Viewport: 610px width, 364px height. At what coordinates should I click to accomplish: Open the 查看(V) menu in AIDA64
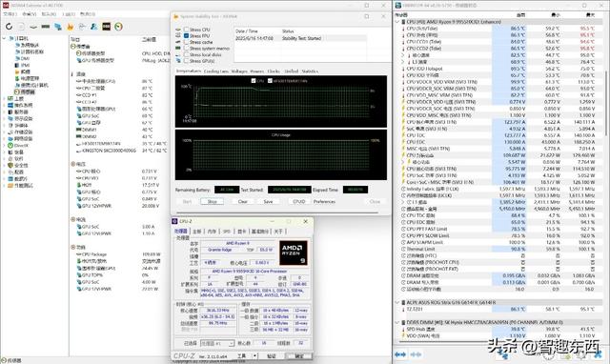[30, 14]
